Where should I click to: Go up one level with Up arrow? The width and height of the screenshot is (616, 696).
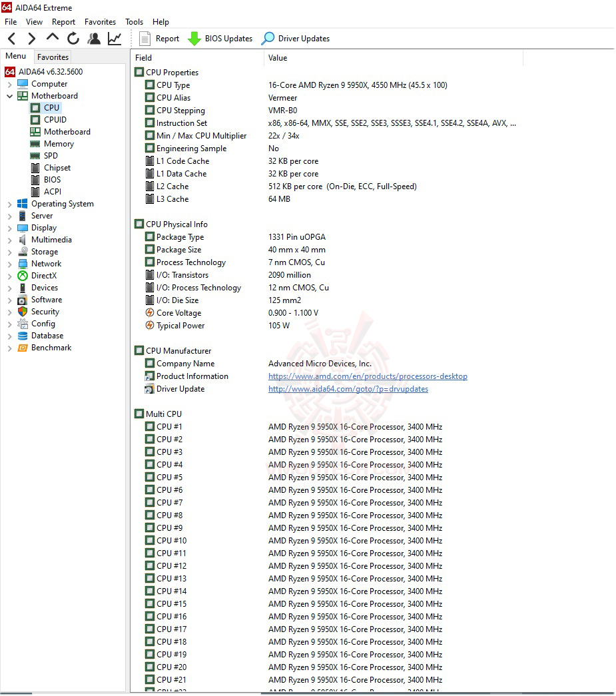click(53, 38)
